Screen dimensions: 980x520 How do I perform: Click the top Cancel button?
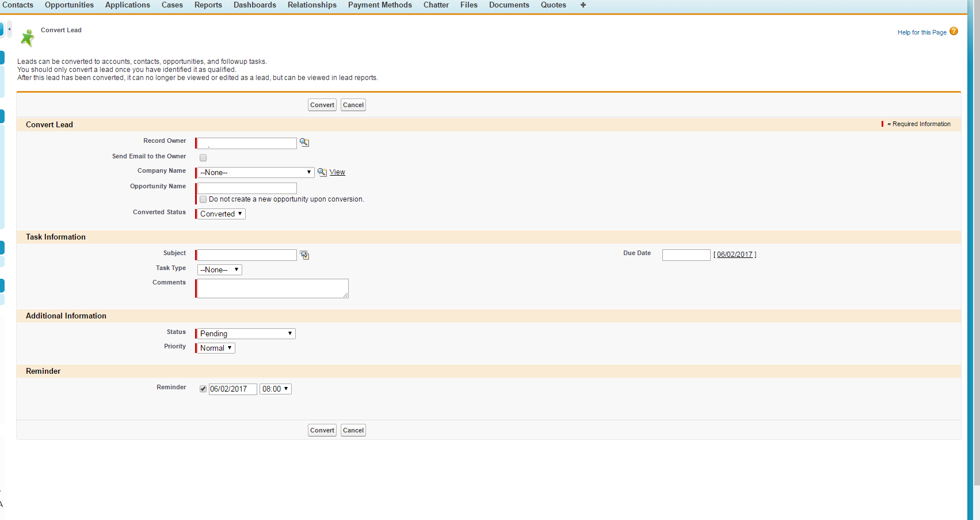pyautogui.click(x=353, y=105)
